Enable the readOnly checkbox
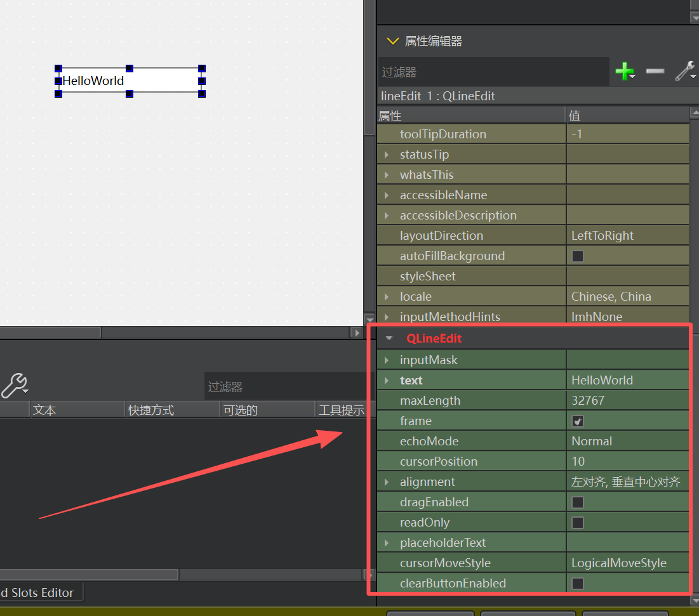699x616 pixels. (578, 523)
